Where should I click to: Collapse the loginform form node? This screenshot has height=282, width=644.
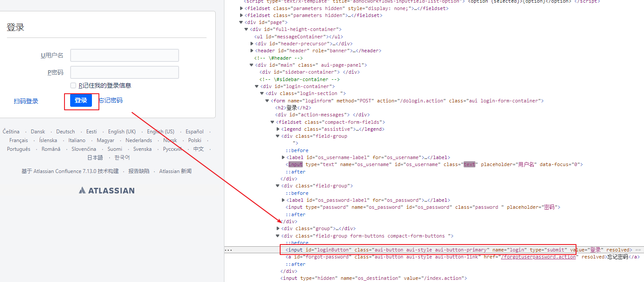pos(268,101)
